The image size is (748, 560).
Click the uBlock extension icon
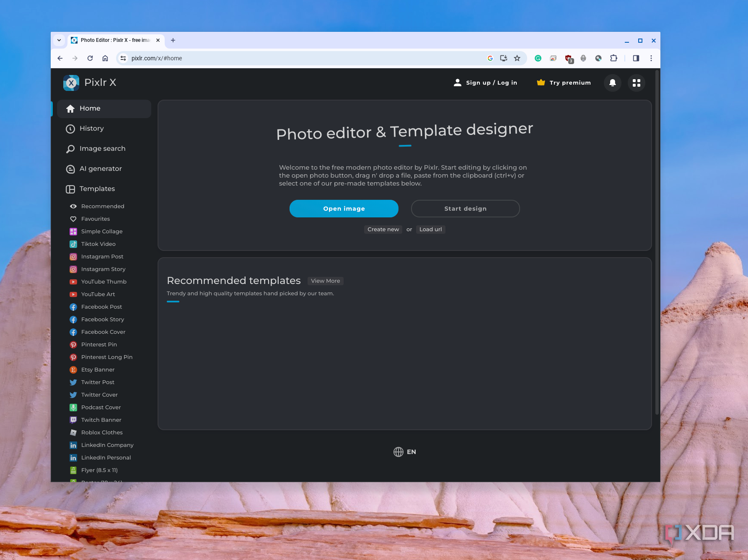(569, 59)
